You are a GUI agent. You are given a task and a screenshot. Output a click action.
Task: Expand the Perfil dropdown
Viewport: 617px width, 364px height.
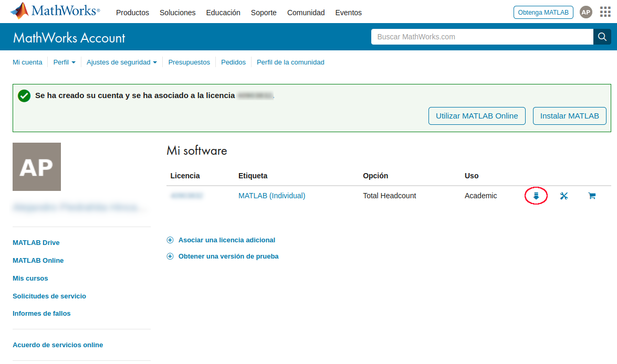pos(64,62)
